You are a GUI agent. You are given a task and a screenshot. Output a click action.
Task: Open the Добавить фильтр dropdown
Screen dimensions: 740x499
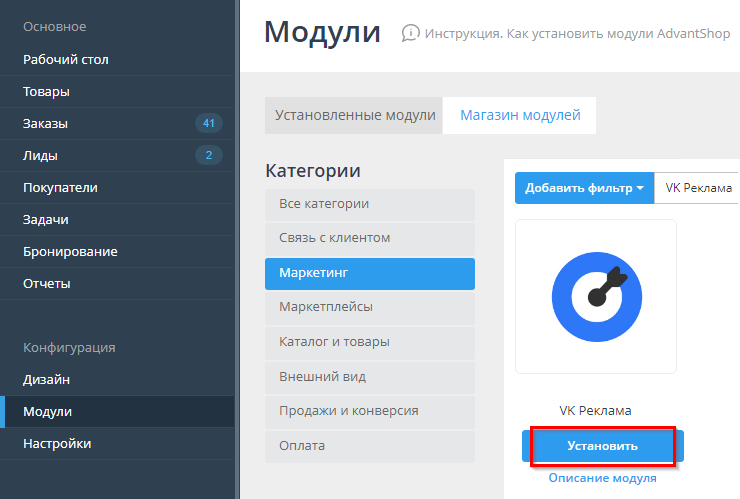(584, 188)
